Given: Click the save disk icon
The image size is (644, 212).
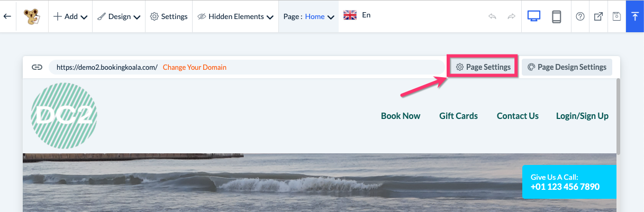Looking at the screenshot, I should 616,16.
